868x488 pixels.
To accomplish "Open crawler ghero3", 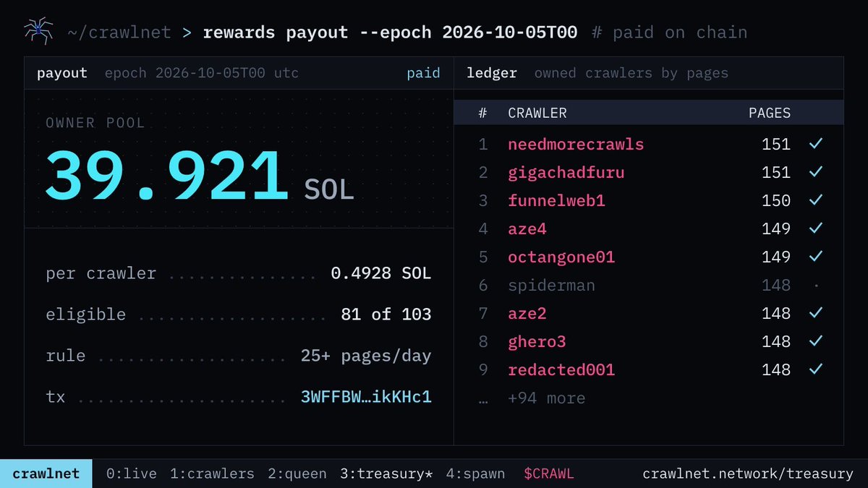I will click(537, 341).
